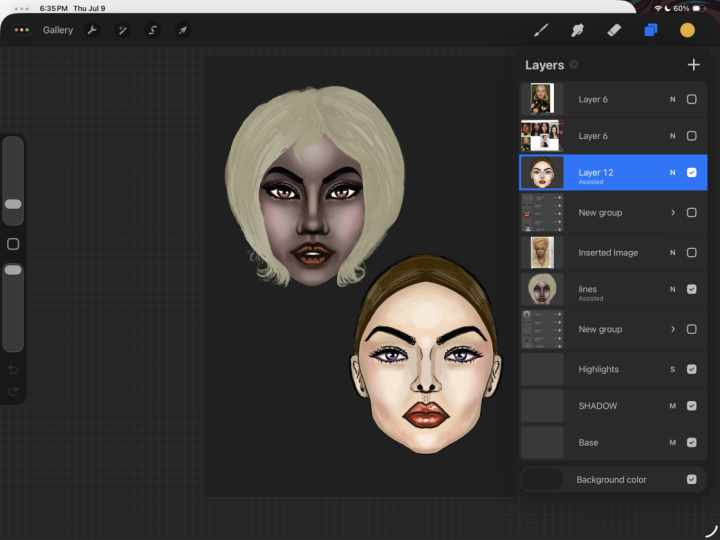Tap the Background color row label
Viewport: 720px width, 540px height.
pos(611,479)
